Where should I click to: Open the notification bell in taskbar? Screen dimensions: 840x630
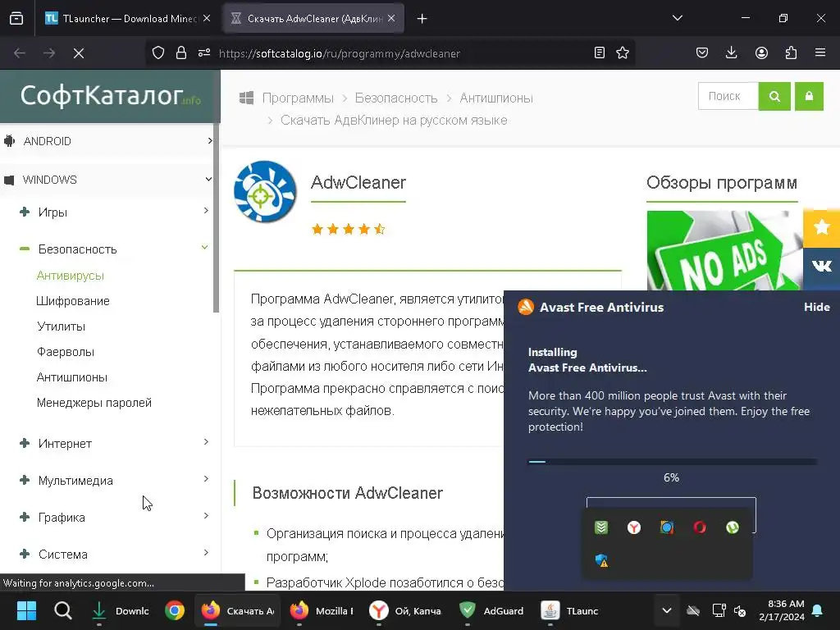coord(818,610)
